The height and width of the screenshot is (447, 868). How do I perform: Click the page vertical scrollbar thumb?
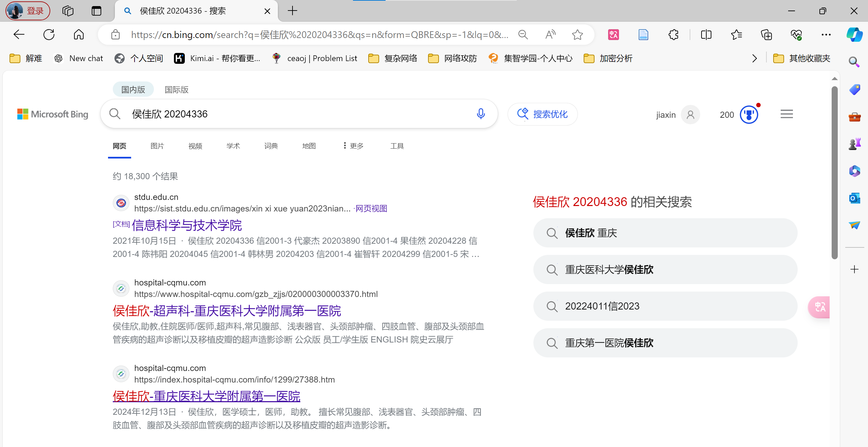(x=834, y=173)
